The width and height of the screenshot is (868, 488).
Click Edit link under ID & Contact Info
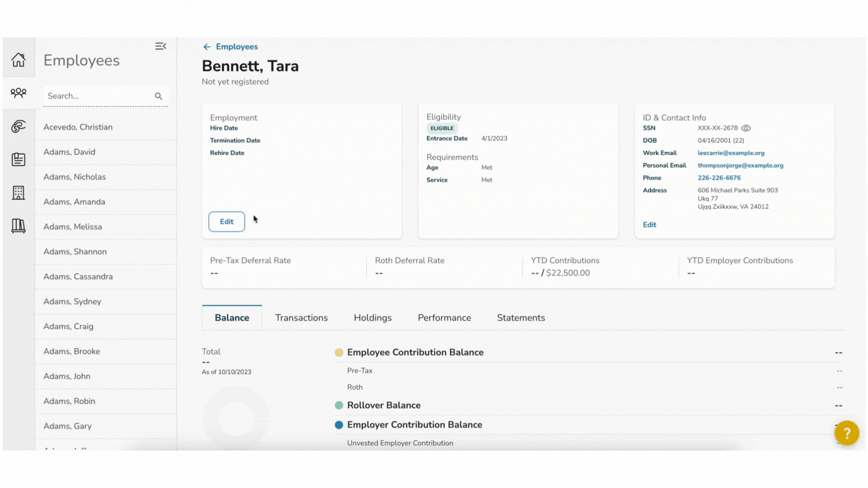pos(649,225)
